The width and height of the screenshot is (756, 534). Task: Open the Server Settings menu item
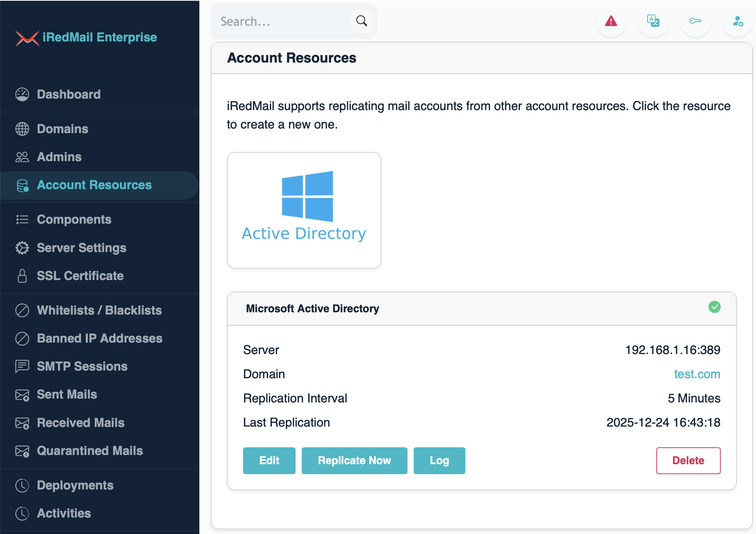coord(81,248)
